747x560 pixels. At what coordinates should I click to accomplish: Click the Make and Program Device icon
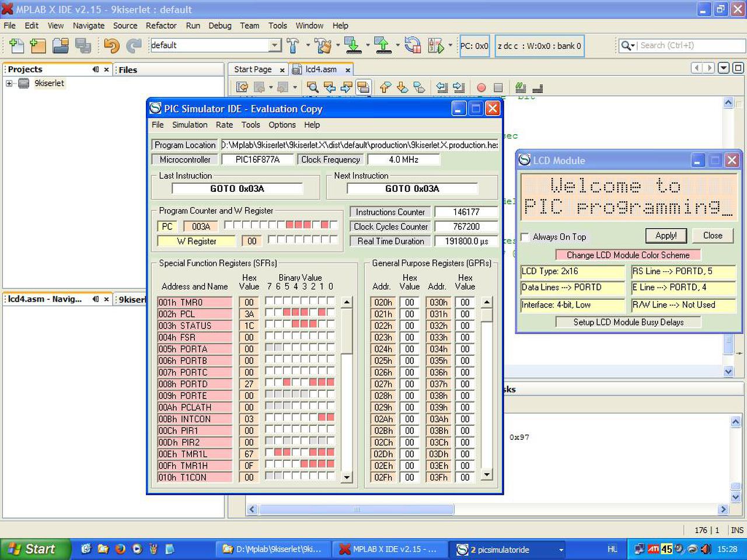point(352,45)
